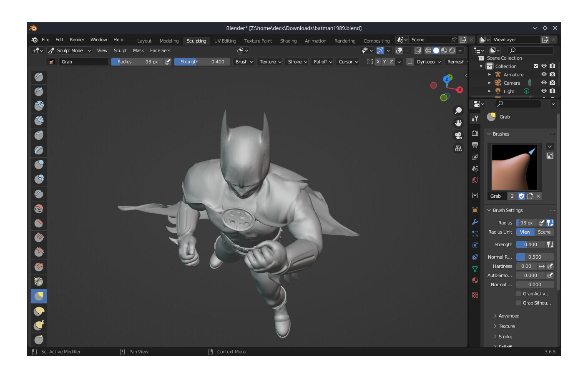The height and width of the screenshot is (388, 588).
Task: Enable Grab Silhouette checkbox
Action: point(519,303)
